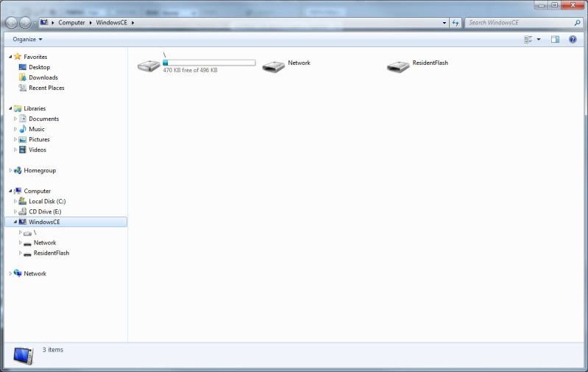588x372 pixels.
Task: Expand the Music library node
Action: (x=15, y=129)
